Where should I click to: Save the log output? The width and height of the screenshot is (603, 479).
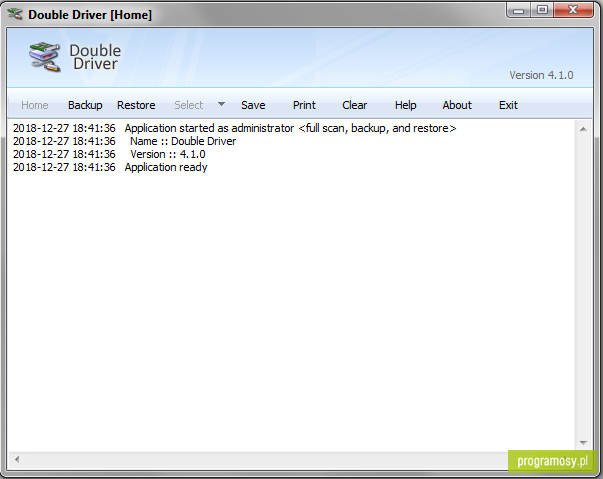[x=253, y=105]
